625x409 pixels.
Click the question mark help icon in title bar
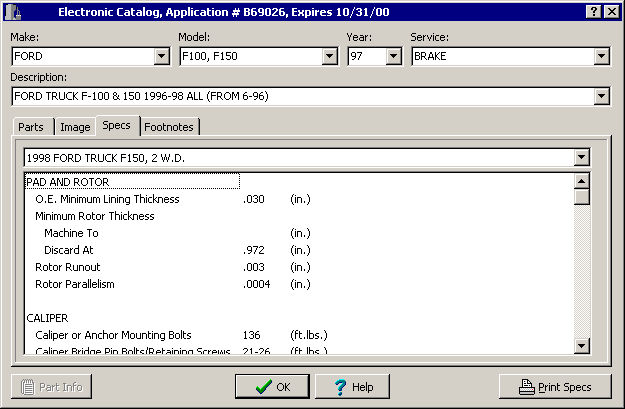(592, 11)
